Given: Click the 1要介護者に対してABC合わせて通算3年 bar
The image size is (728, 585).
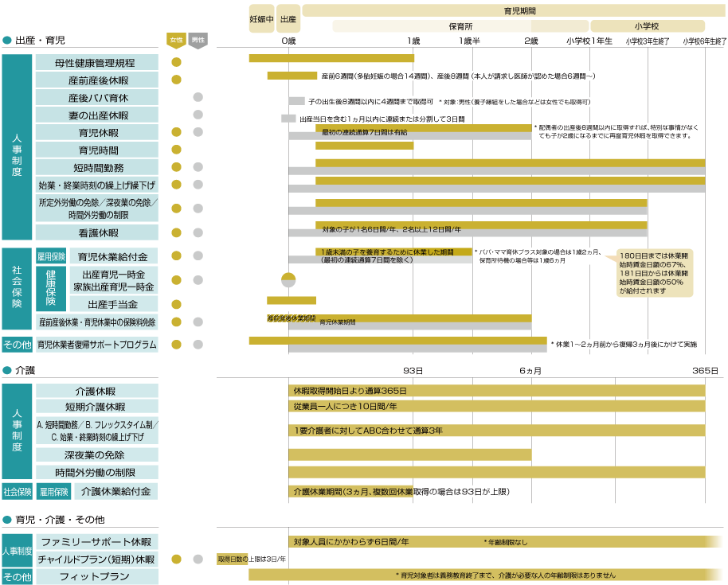Looking at the screenshot, I should tap(497, 431).
